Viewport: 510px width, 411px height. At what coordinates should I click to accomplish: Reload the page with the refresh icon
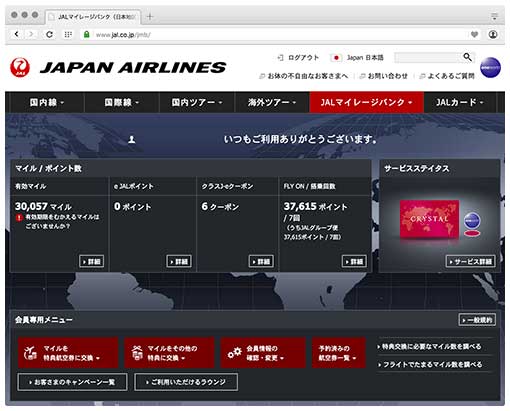[x=49, y=34]
